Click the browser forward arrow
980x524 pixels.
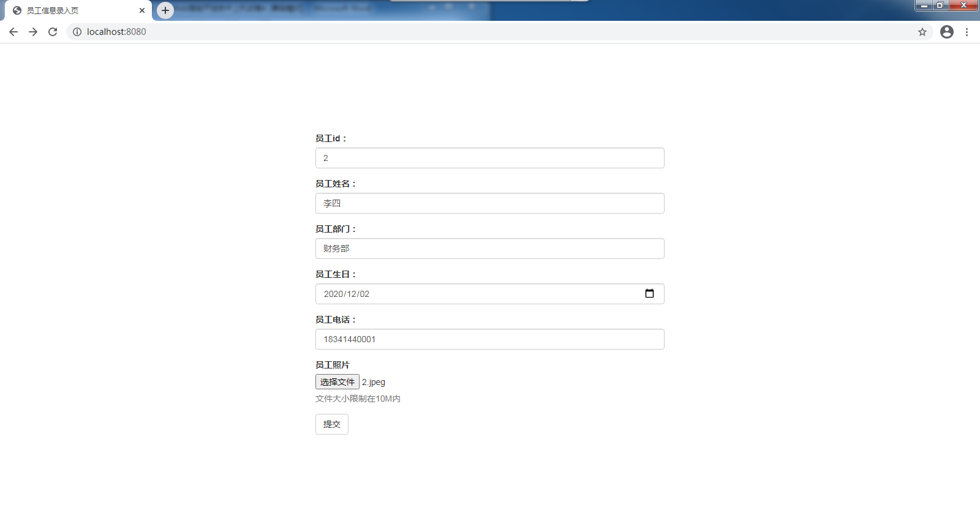coord(33,32)
